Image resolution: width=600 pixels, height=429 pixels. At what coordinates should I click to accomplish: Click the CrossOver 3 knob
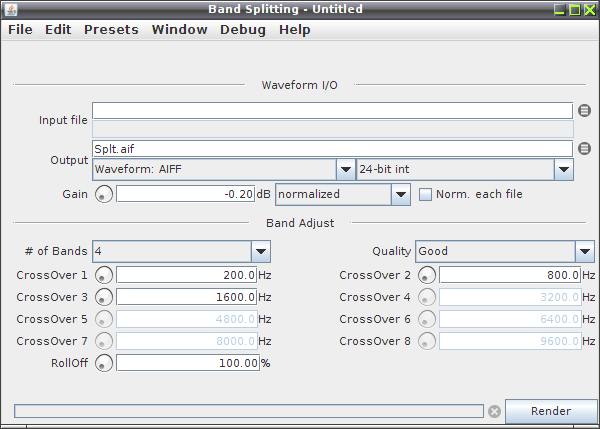(x=104, y=297)
